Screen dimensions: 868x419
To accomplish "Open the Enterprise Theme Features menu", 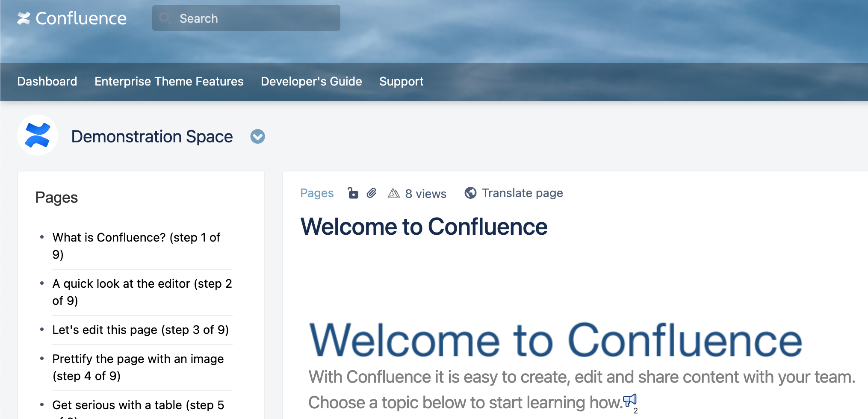I will (169, 81).
